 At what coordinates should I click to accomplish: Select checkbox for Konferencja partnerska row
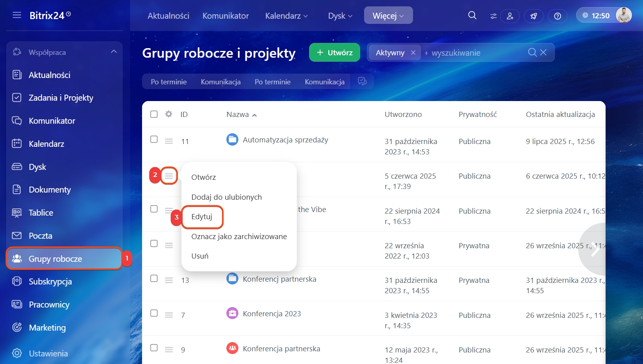(x=154, y=348)
